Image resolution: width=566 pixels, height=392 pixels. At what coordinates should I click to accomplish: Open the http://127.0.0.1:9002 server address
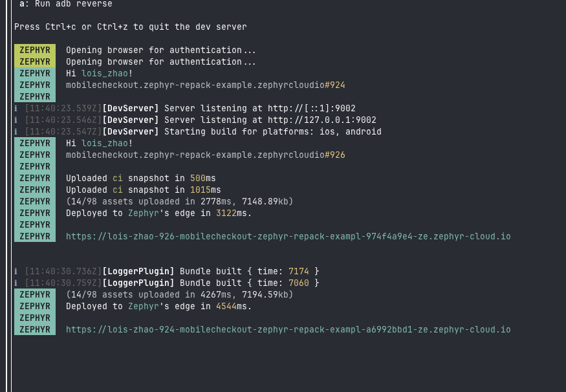(321, 120)
